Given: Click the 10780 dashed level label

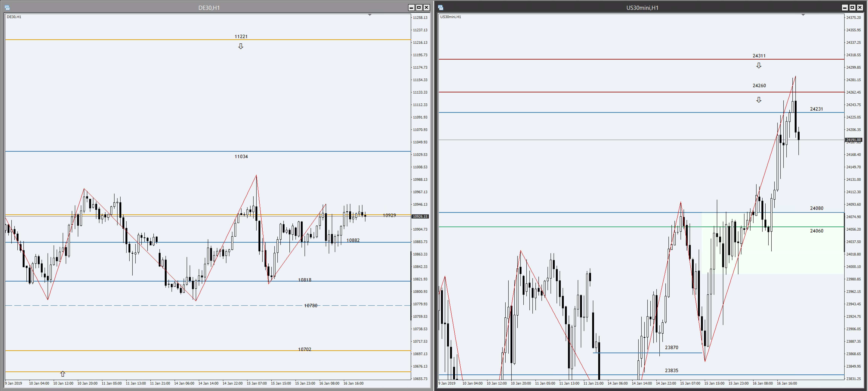Looking at the screenshot, I should [311, 306].
